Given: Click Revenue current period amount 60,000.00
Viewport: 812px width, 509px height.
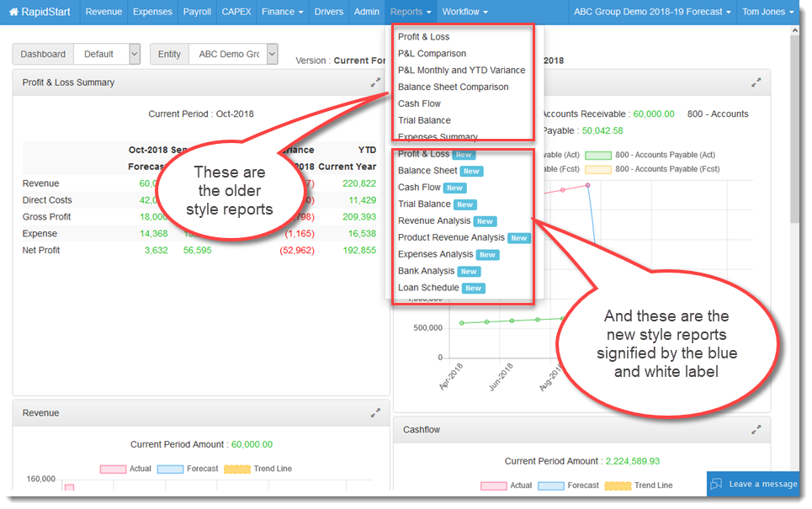Looking at the screenshot, I should (252, 444).
